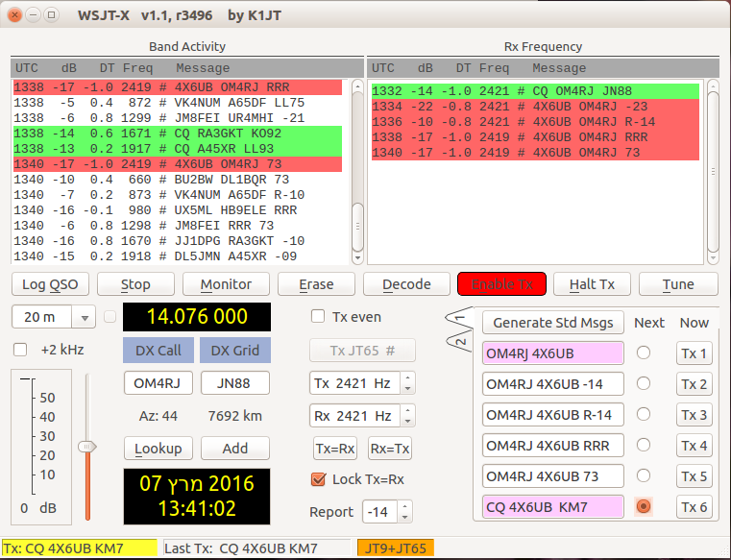
Task: Send Tx 5 message now
Action: tap(694, 476)
